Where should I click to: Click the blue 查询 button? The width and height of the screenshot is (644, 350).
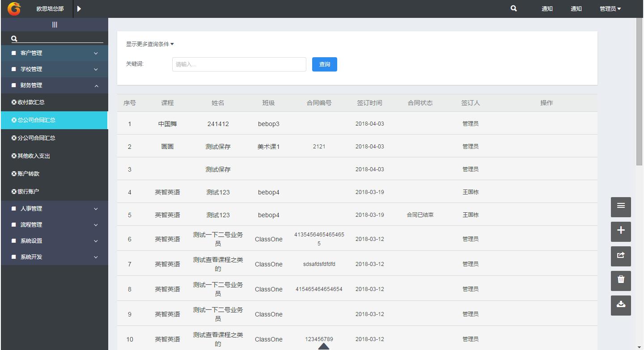[324, 64]
